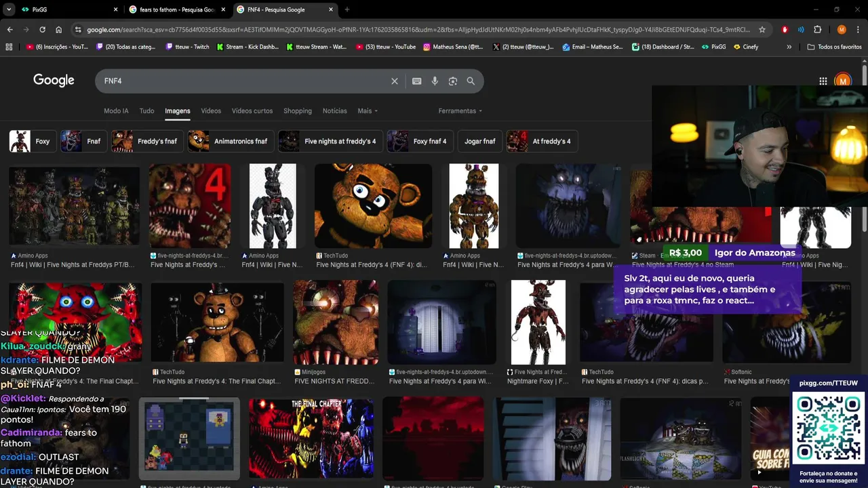Open the on-screen keyboard input tool
Screen dimensions: 868x488
tap(417, 81)
